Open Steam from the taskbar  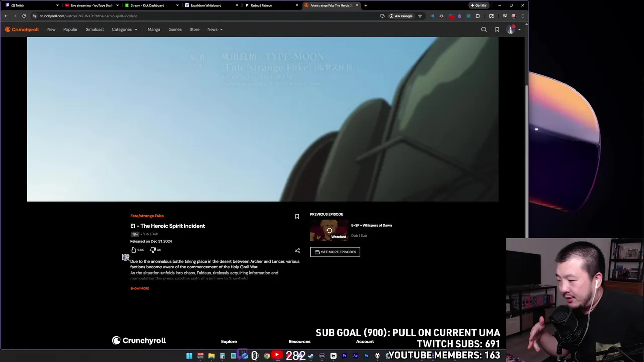point(311,356)
